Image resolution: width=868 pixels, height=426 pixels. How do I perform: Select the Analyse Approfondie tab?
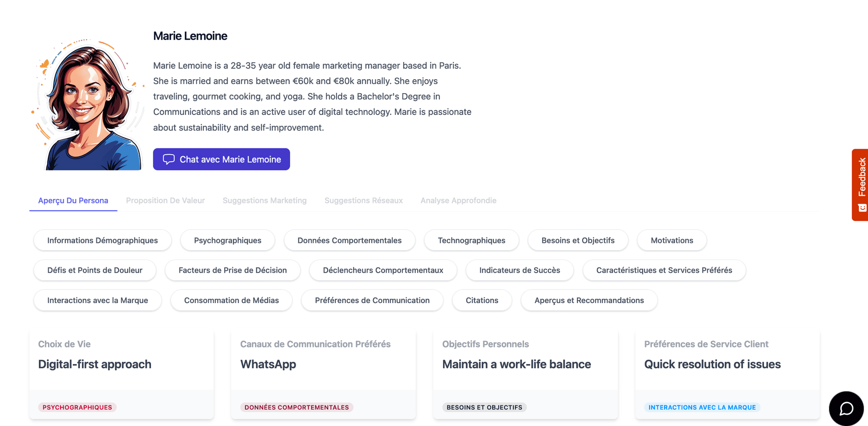coord(458,200)
